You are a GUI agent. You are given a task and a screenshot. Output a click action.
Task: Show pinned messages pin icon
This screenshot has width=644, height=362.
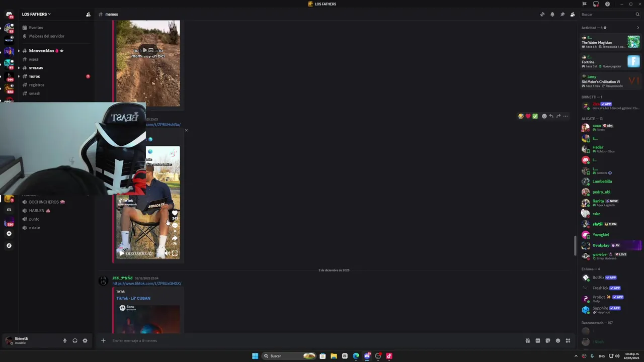(562, 14)
